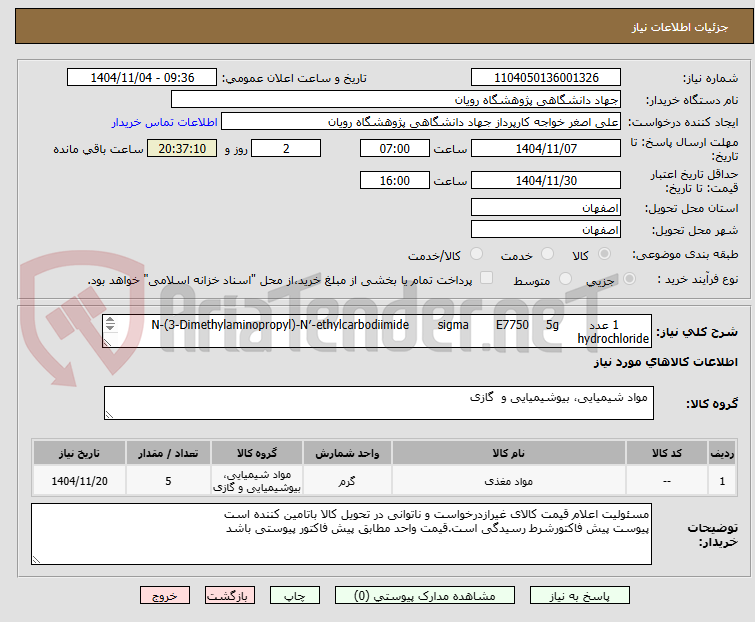Select the خدمت radio button
This screenshot has width=755, height=622.
click(x=547, y=254)
